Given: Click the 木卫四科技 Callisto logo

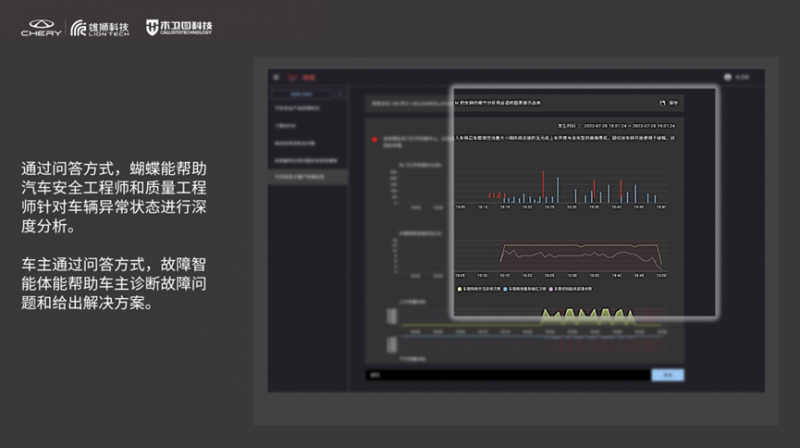Looking at the screenshot, I should tap(179, 27).
